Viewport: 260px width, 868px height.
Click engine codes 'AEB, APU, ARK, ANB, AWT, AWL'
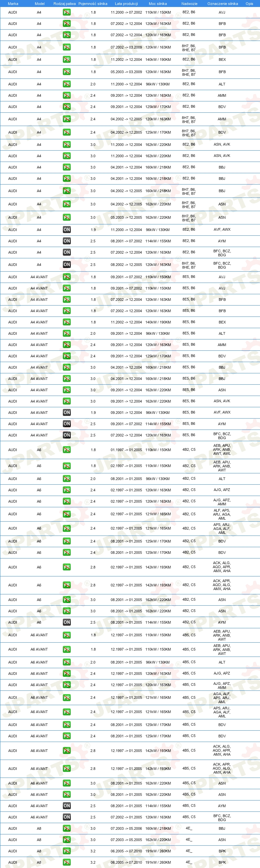(222, 449)
